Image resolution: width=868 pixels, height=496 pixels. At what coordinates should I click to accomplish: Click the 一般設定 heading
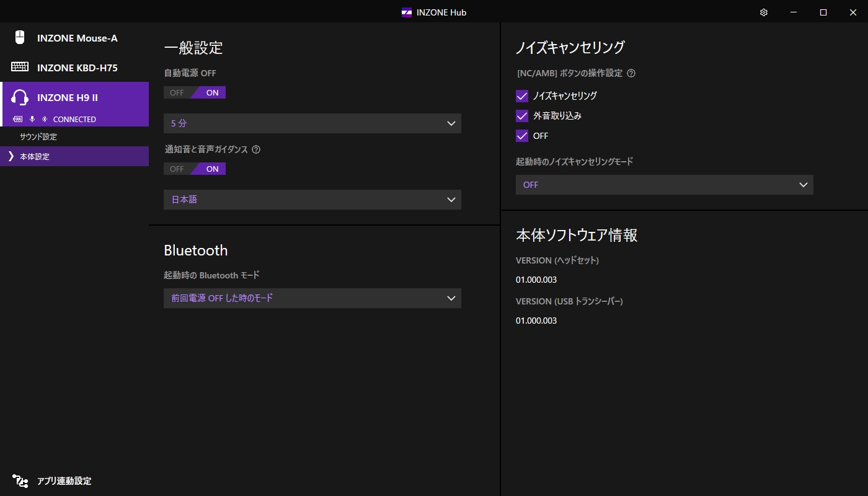193,47
